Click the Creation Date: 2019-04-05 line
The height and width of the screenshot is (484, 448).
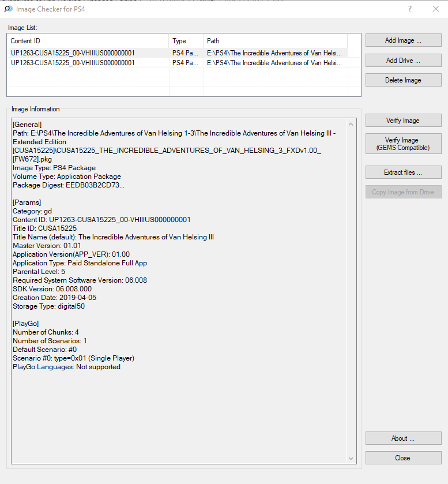tap(55, 298)
